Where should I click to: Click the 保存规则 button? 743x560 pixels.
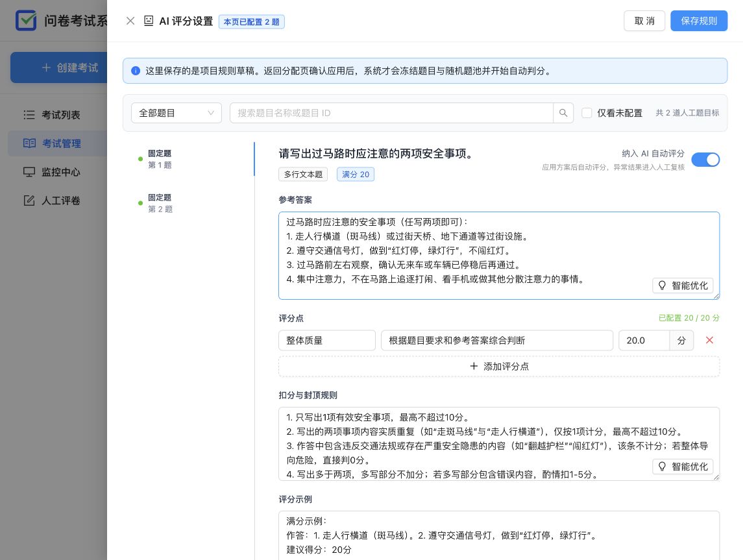pos(699,21)
